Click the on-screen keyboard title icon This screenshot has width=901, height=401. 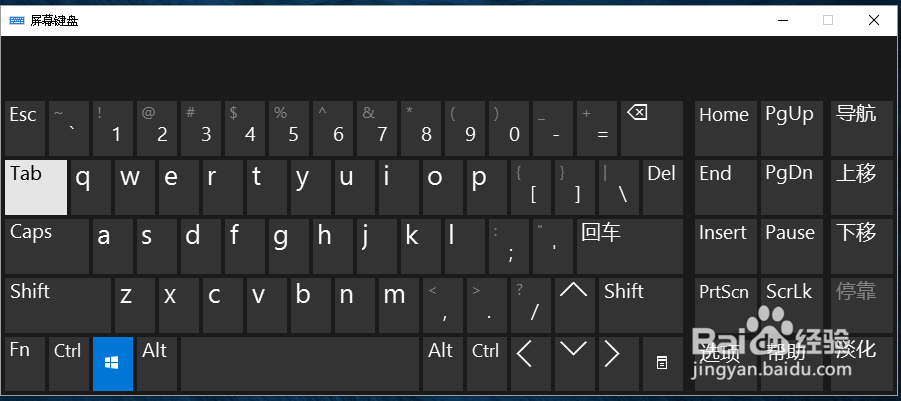18,20
